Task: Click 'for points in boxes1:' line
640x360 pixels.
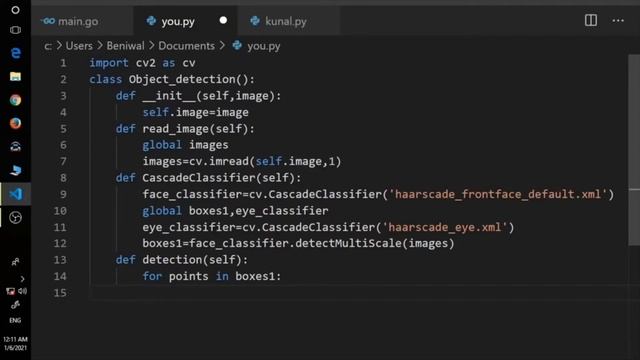Action: coord(212,276)
